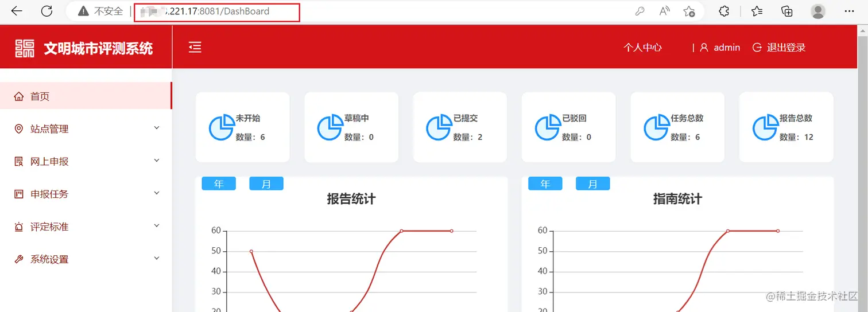Screen dimensions: 868x312
Task: Collapse sidebar with the hamburger icon
Action: click(x=195, y=47)
